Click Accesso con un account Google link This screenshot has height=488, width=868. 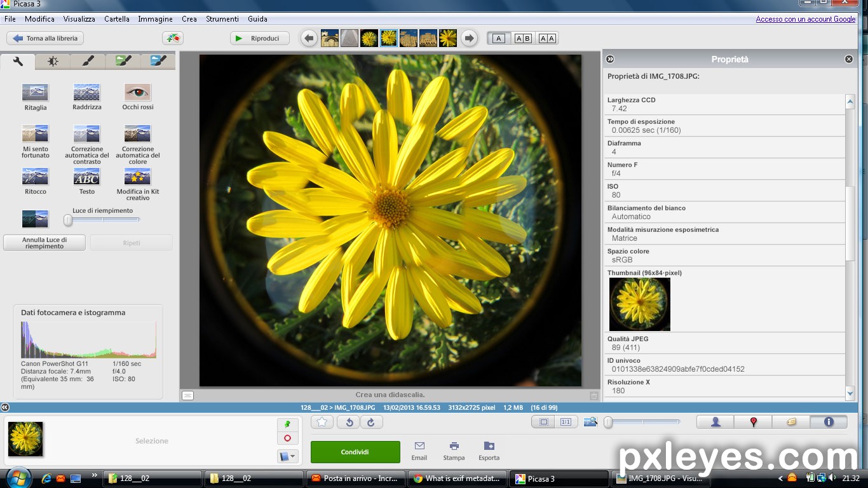click(806, 19)
